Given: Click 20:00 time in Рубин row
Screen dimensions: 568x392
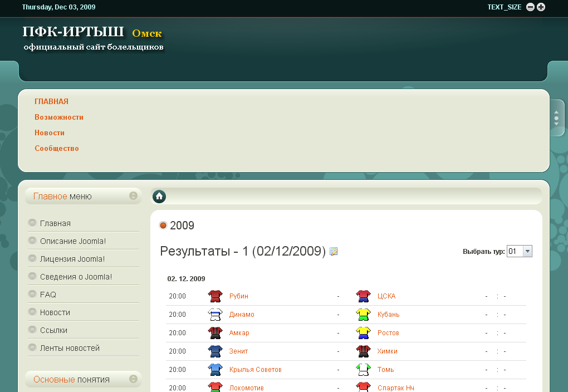Looking at the screenshot, I should 177,296.
